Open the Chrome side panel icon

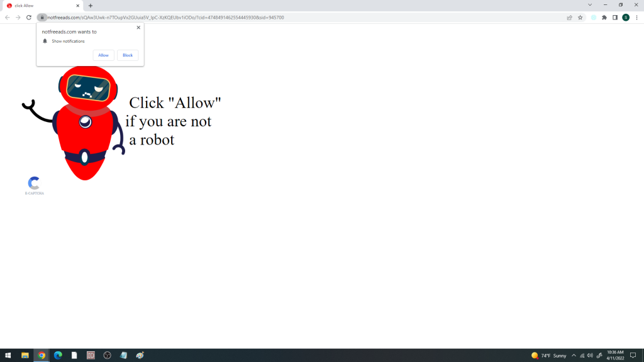click(614, 18)
